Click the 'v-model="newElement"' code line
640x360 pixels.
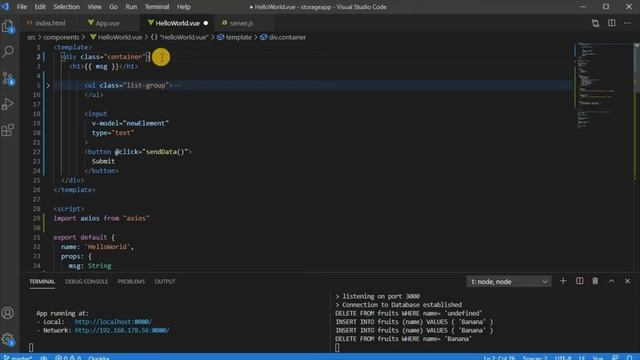(130, 123)
